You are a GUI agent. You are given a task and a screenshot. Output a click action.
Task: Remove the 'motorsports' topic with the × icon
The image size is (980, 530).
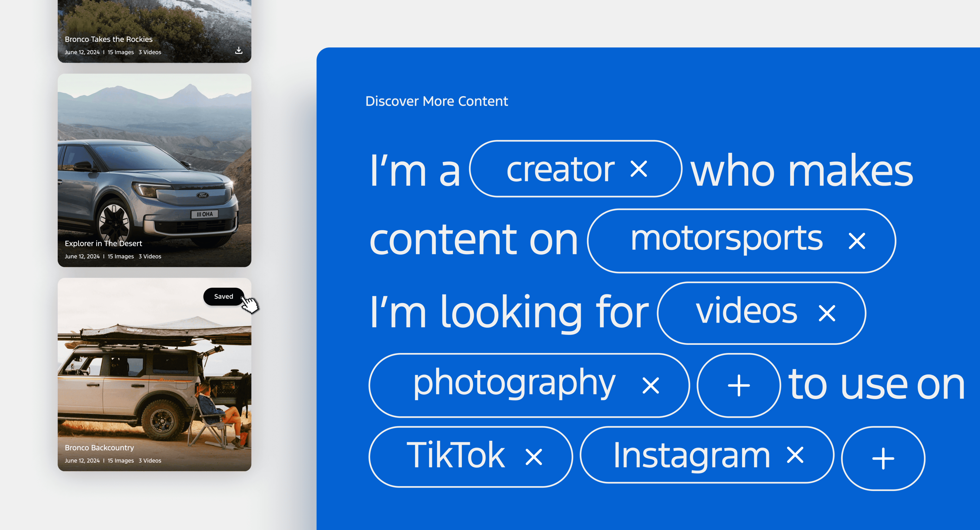click(x=857, y=241)
